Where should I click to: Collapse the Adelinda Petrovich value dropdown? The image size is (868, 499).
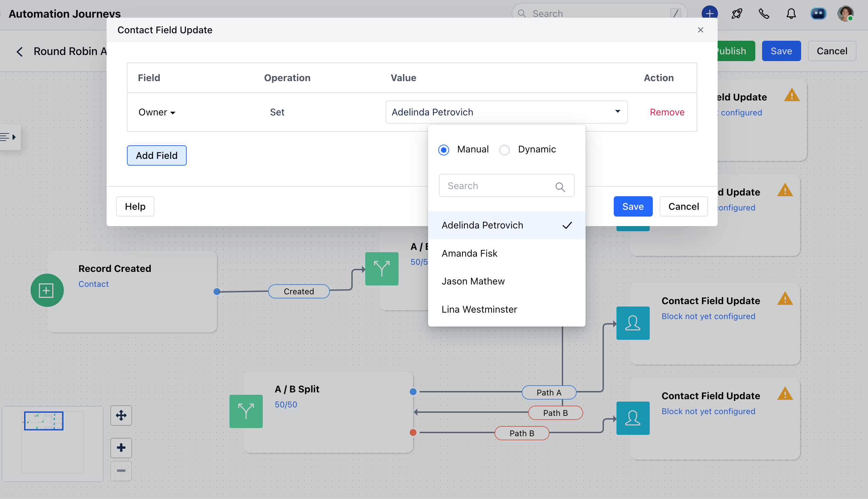[x=617, y=111]
